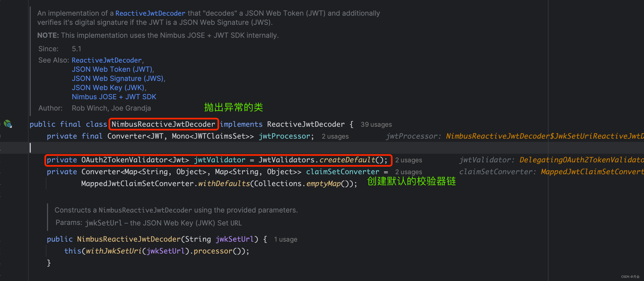Viewport: 644px width, 281px height.
Task: Visit the Nimbus JOSE + JWT SDK link
Action: (x=114, y=97)
